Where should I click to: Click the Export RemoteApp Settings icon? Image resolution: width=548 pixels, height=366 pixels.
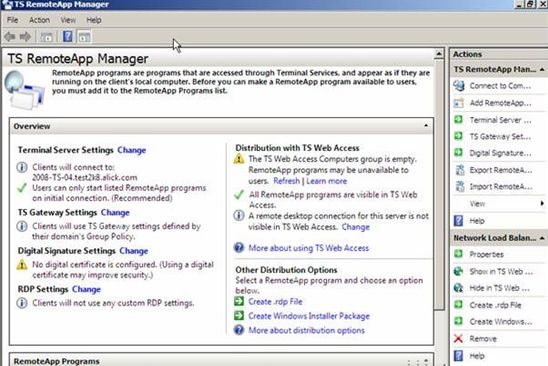460,170
